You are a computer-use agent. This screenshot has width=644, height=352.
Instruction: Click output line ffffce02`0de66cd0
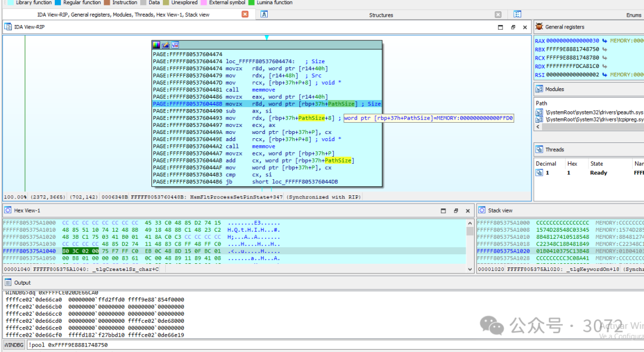(x=95, y=321)
